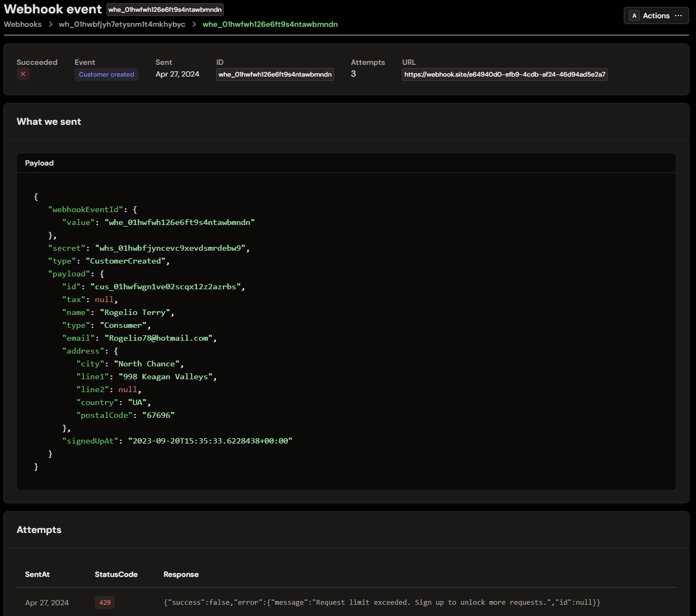Click the name value "Rogelio Terry"
This screenshot has height=616, width=696.
point(135,312)
